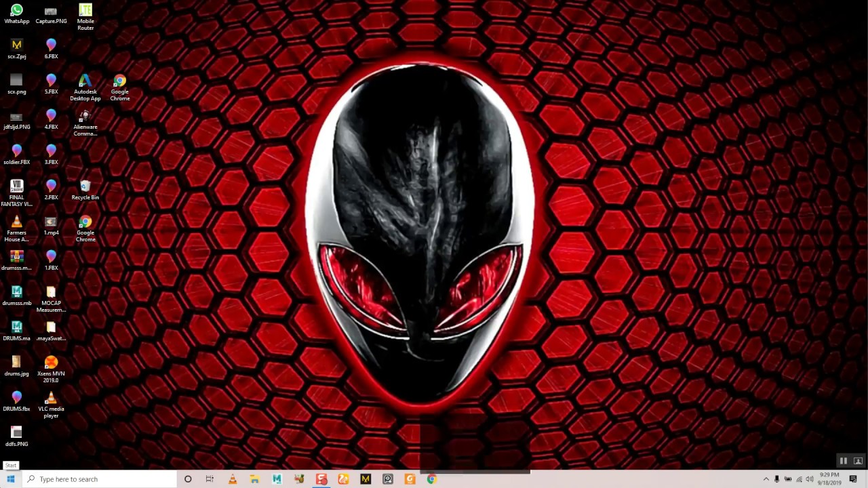Select the MOCAP Measurements document
This screenshot has width=868, height=488.
click(x=51, y=300)
